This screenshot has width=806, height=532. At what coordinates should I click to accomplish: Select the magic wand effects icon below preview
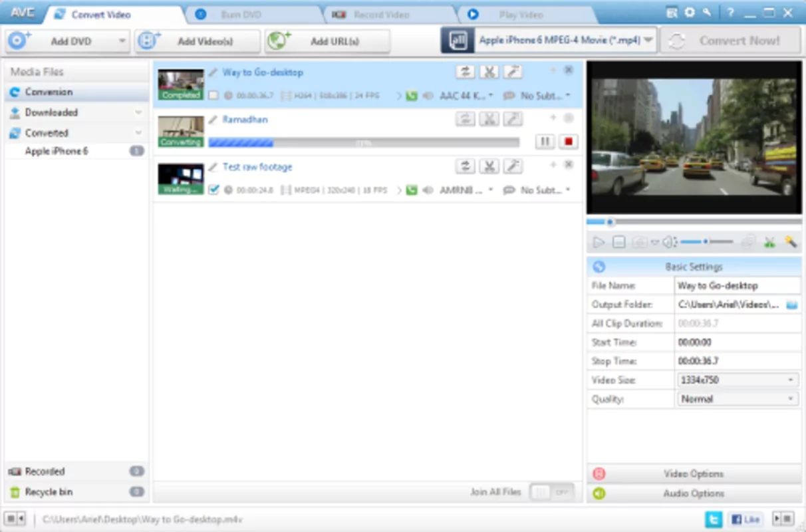(790, 242)
